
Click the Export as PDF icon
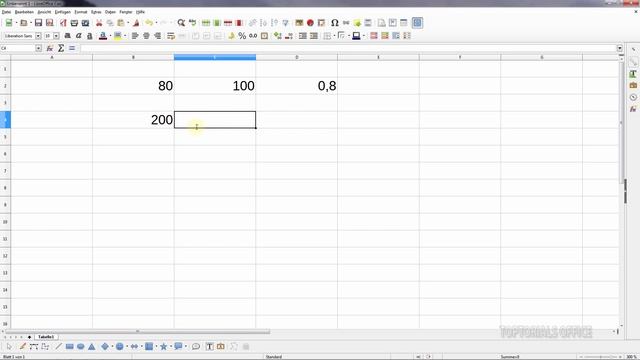pos(63,23)
